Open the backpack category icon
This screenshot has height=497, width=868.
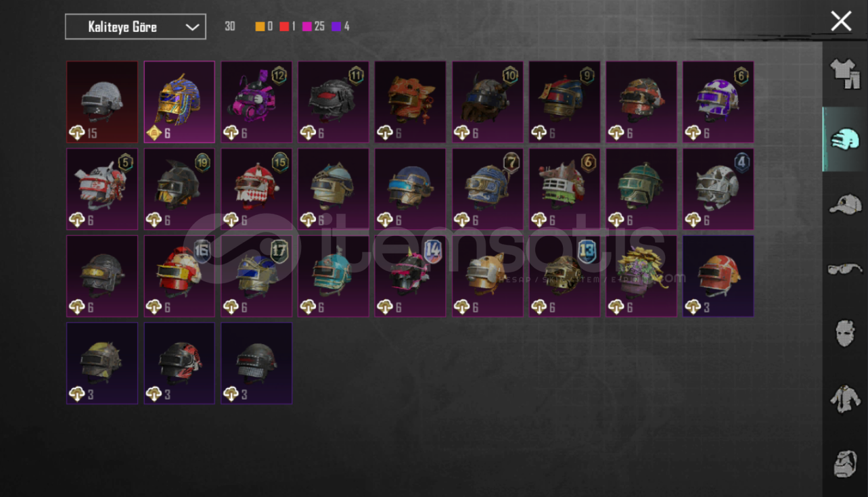pos(845,464)
